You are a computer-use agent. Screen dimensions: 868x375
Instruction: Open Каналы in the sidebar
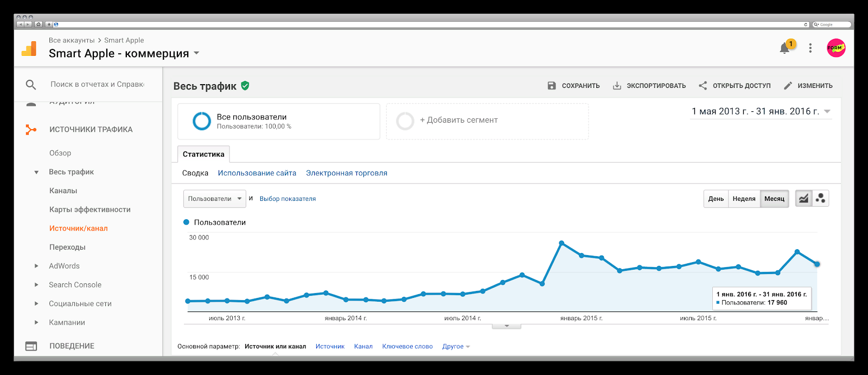click(63, 190)
